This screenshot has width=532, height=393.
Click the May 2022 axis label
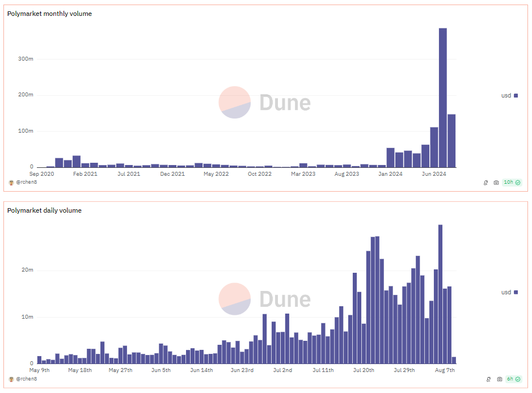[x=216, y=174]
